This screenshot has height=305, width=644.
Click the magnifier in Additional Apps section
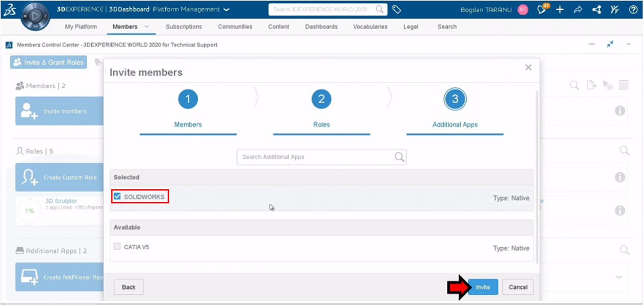(x=624, y=250)
